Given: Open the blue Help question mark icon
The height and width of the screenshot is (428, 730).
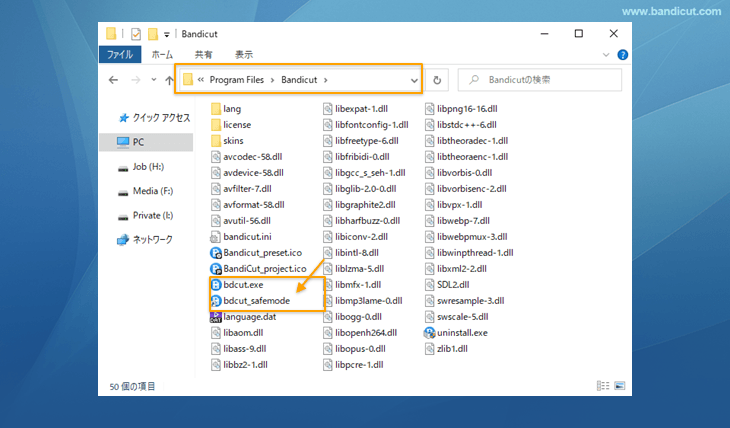Looking at the screenshot, I should point(623,55).
